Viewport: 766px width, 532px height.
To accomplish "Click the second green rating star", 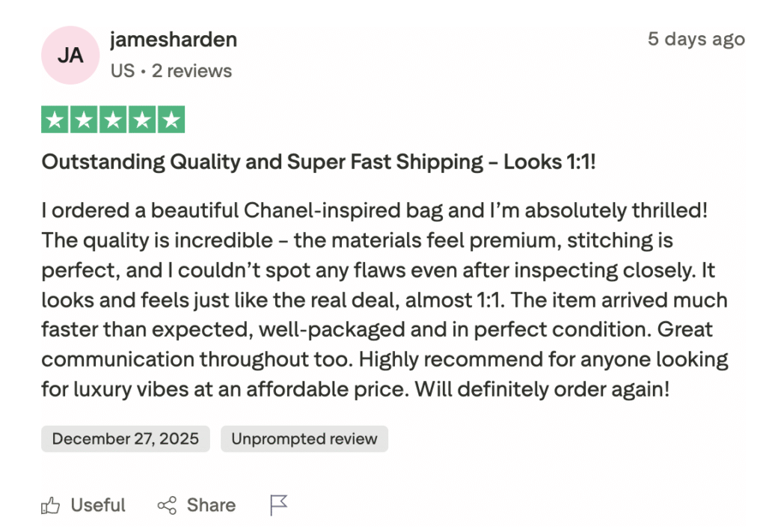I will point(84,120).
